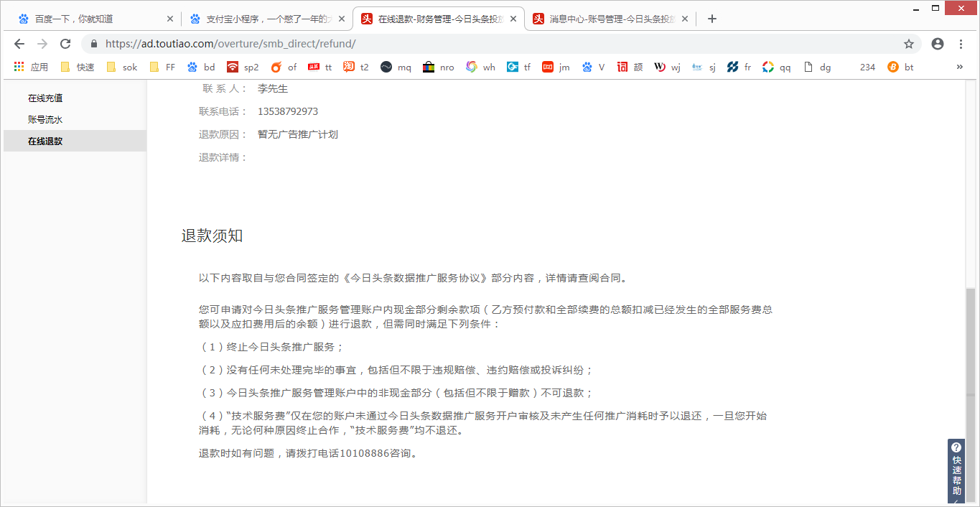
Task: Close the 百度一下 tab
Action: [169, 19]
